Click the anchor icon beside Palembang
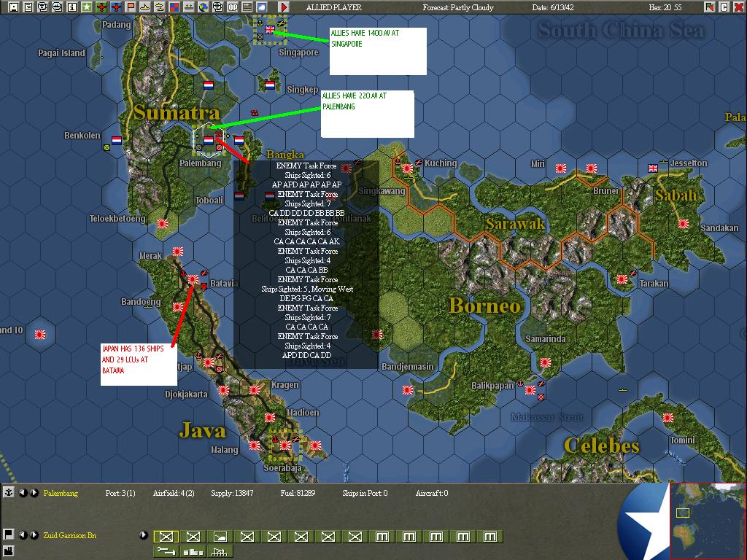Viewport: 747px width, 560px height. click(x=9, y=493)
